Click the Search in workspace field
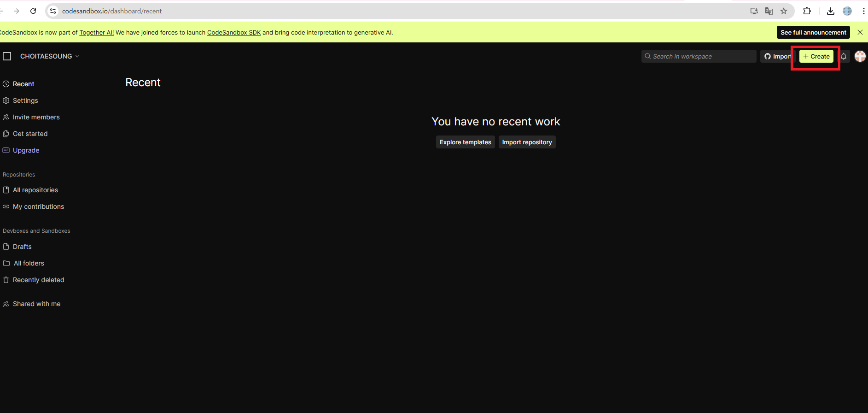The height and width of the screenshot is (413, 868). point(699,56)
